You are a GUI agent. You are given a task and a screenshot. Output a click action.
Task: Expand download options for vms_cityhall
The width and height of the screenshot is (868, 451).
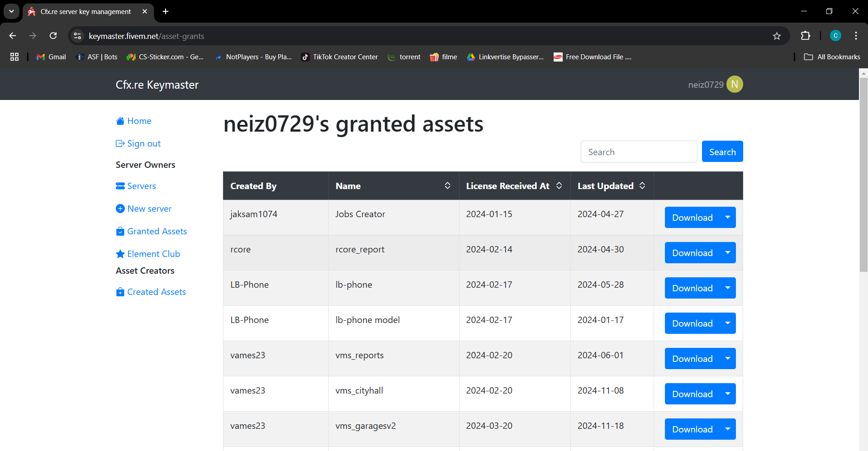[728, 394]
